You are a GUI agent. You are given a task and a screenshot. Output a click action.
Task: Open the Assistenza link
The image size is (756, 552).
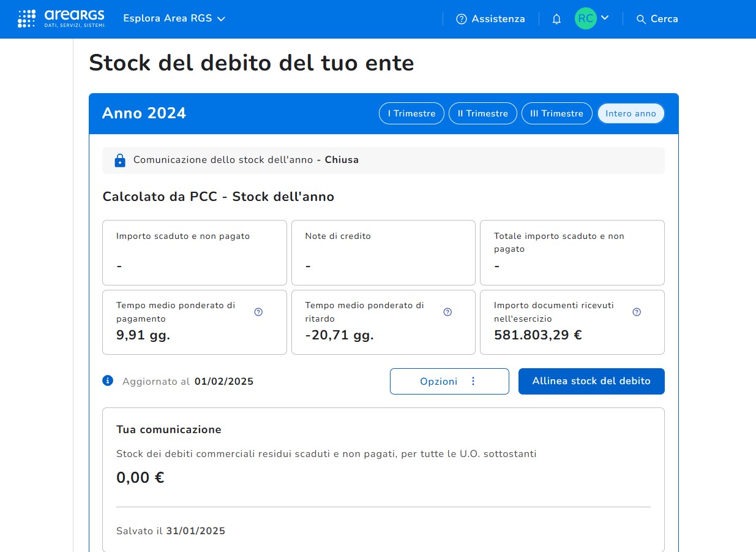click(498, 19)
